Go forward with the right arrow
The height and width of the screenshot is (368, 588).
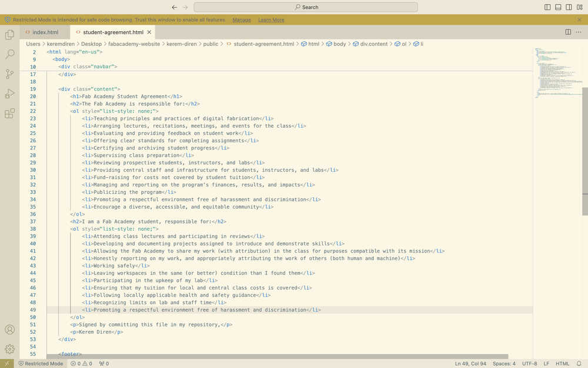(185, 7)
